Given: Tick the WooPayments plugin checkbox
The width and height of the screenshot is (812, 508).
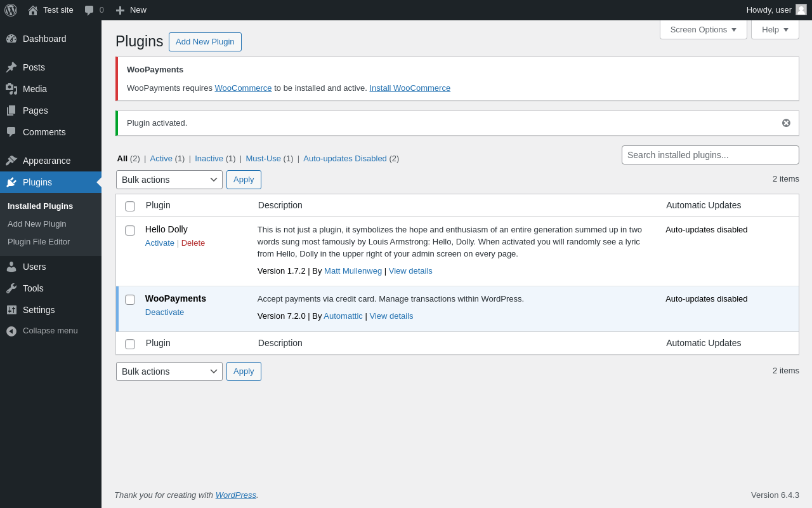Looking at the screenshot, I should click(130, 300).
